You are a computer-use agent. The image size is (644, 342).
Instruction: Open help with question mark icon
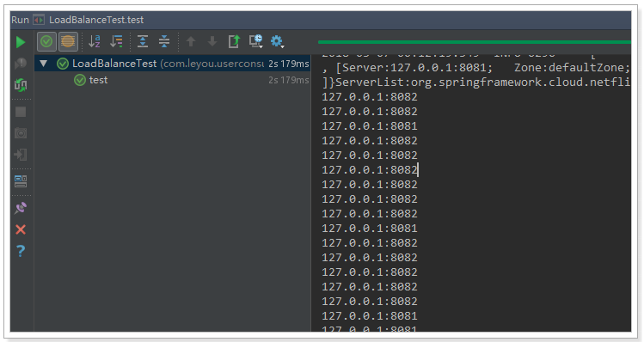click(21, 251)
